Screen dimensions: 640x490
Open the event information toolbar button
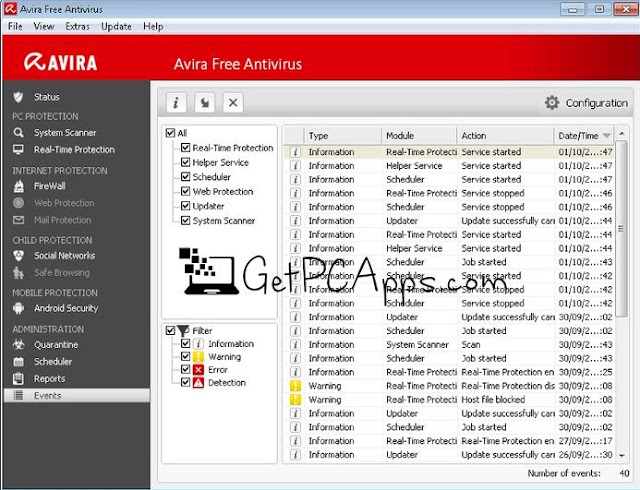(x=176, y=102)
